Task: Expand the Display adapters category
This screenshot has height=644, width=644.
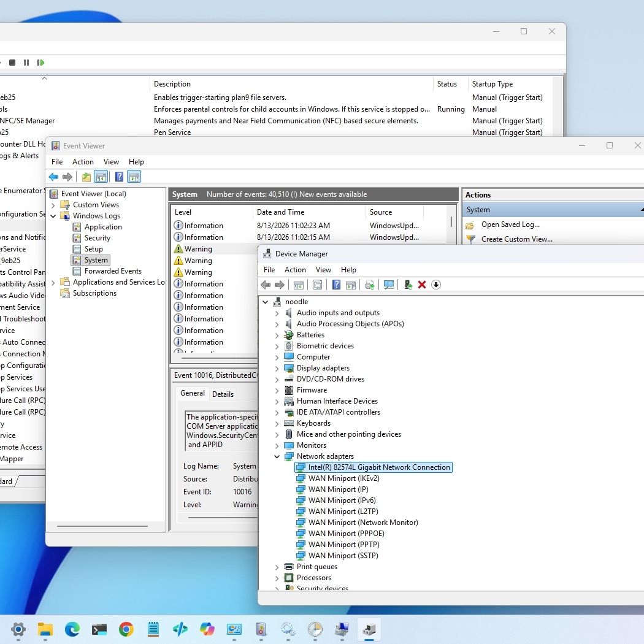Action: pos(277,369)
